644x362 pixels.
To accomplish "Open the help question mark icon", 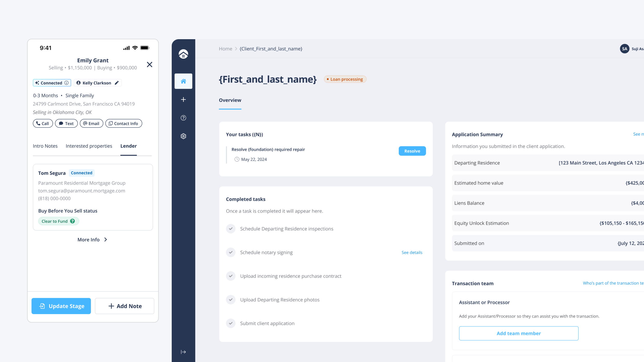I will [x=183, y=118].
